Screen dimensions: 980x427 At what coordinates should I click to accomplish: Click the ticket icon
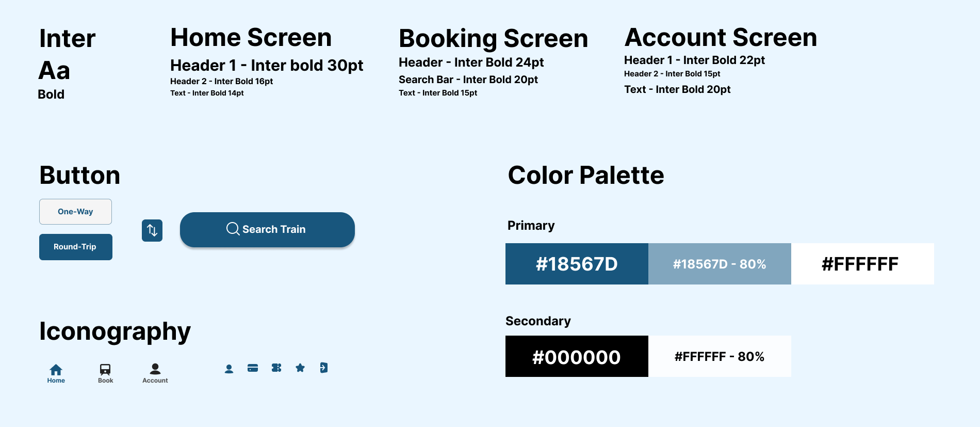pyautogui.click(x=276, y=368)
